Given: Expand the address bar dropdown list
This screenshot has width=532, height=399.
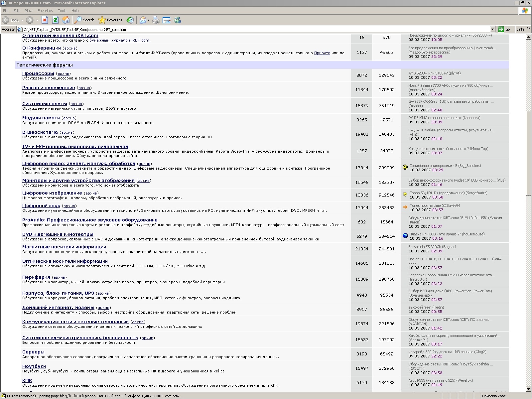Looking at the screenshot, I should (493, 29).
